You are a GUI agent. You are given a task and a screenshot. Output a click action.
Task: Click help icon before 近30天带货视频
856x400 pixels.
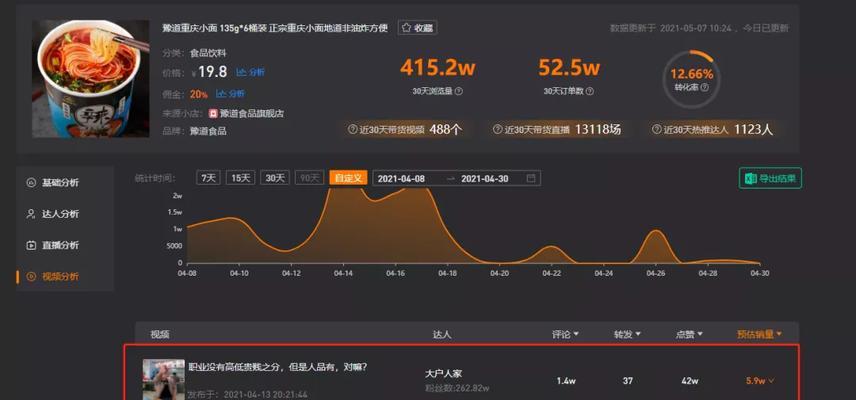(x=353, y=130)
